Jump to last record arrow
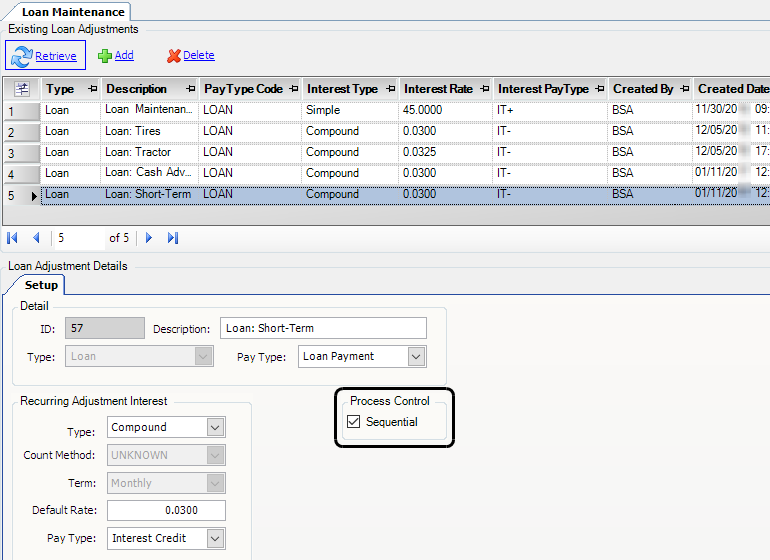 coord(172,238)
